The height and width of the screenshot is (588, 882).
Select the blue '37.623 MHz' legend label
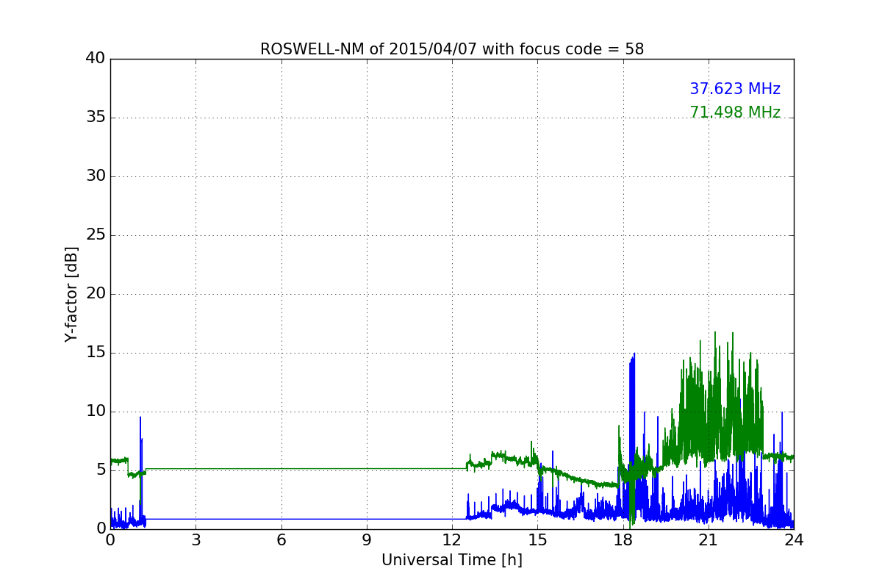click(735, 89)
